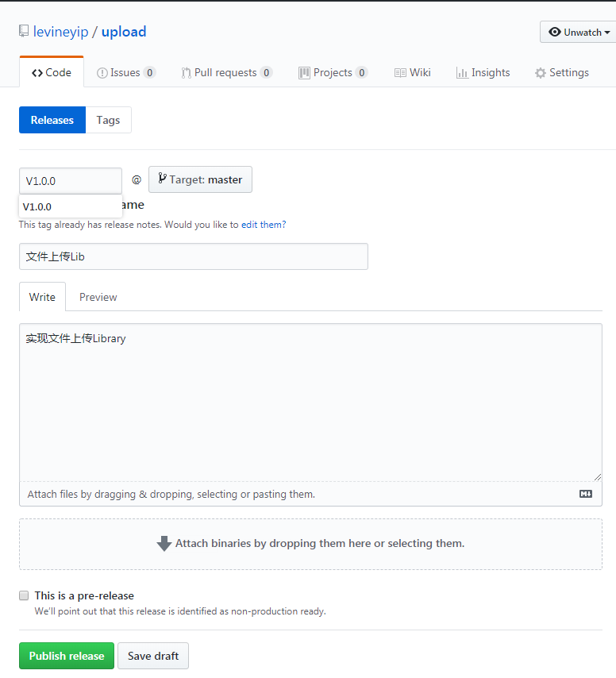Focus the release title input field
This screenshot has width=616, height=678.
[x=194, y=256]
